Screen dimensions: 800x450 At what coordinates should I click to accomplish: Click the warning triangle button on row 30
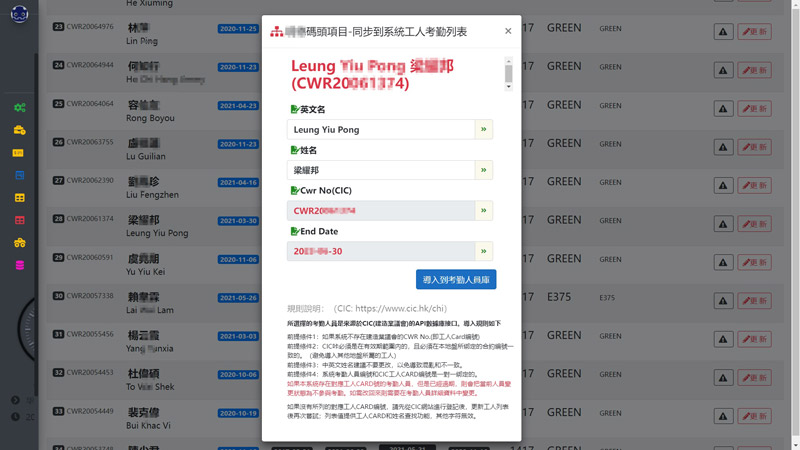point(723,301)
